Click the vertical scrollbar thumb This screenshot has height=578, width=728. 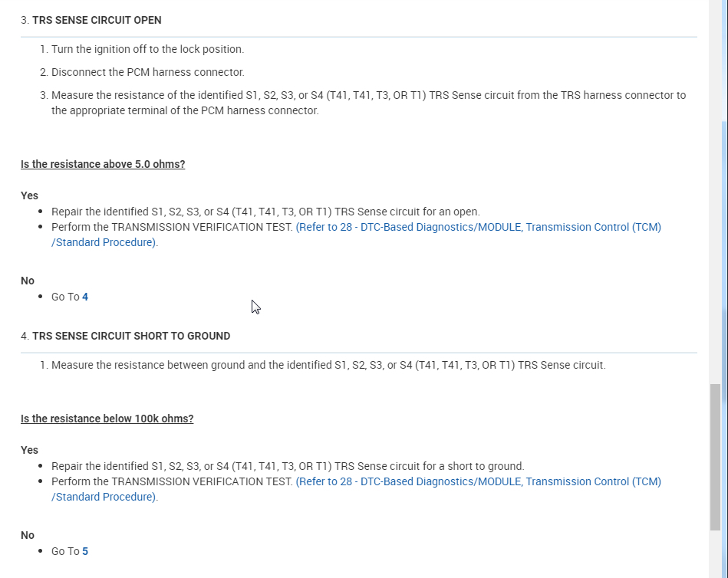(x=716, y=456)
